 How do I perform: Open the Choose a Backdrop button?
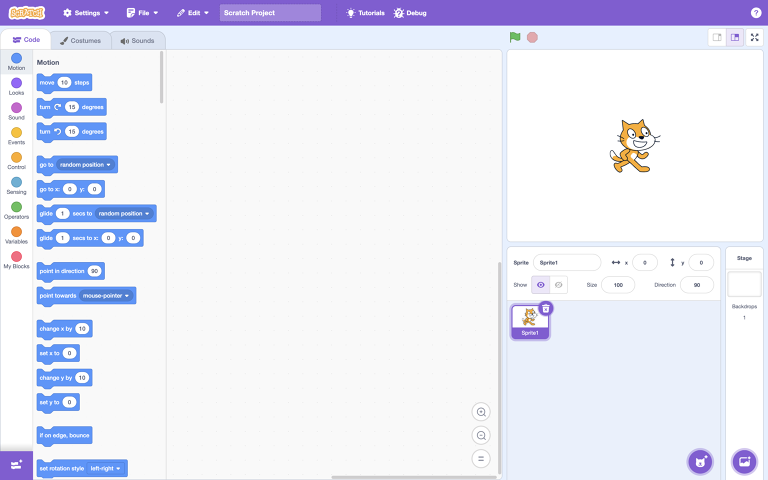point(743,461)
